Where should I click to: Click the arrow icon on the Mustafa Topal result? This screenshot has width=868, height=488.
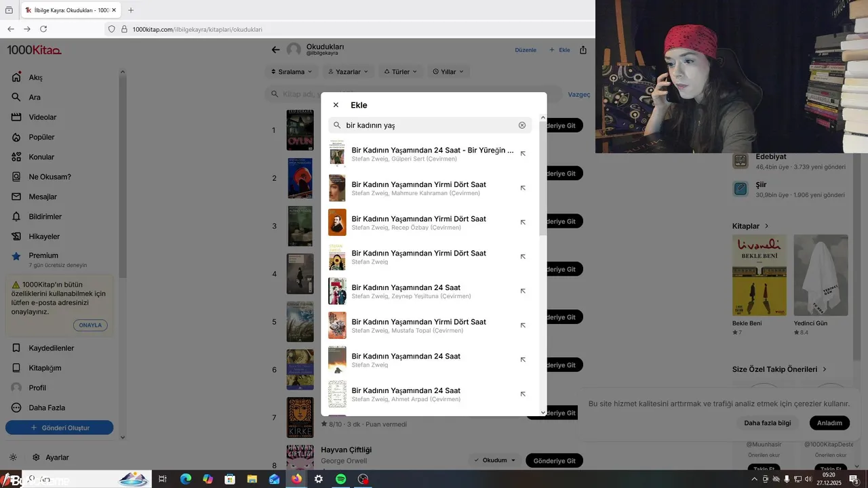point(523,325)
